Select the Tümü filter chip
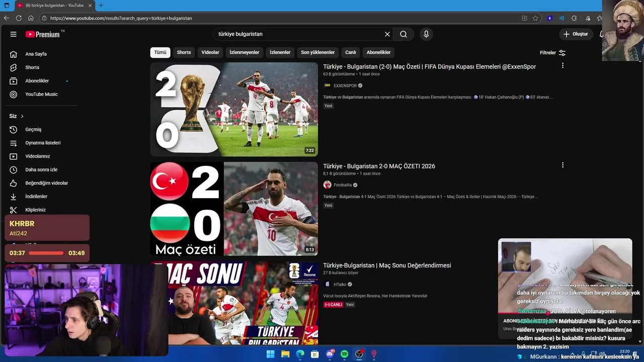This screenshot has width=644, height=362. (x=160, y=52)
